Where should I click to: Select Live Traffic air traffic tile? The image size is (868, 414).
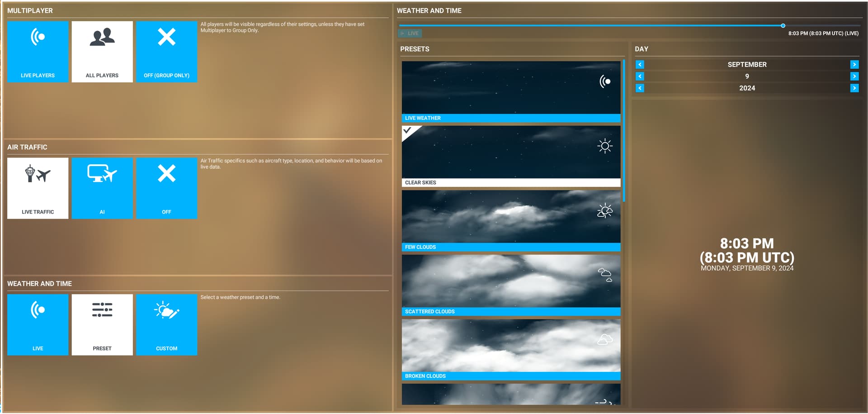(x=38, y=188)
